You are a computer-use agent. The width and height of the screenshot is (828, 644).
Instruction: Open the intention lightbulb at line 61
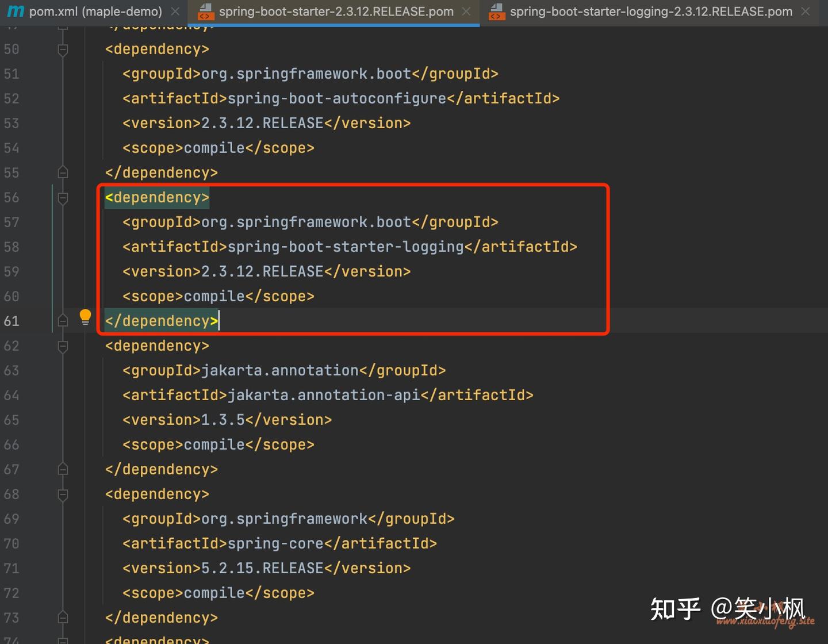[x=85, y=316]
